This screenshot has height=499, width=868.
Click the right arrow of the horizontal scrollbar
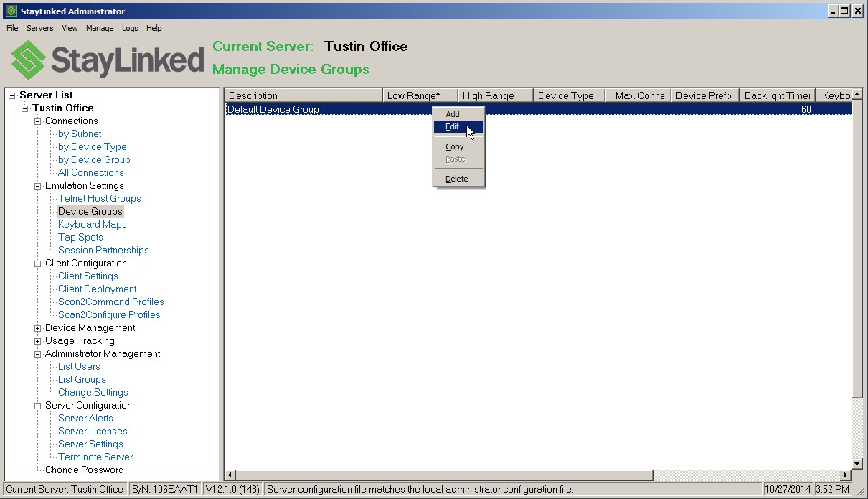coord(844,475)
